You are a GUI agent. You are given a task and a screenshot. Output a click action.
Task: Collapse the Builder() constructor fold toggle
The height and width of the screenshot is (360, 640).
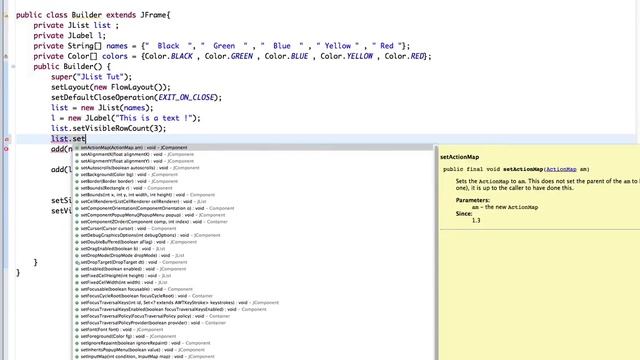pyautogui.click(x=13, y=67)
